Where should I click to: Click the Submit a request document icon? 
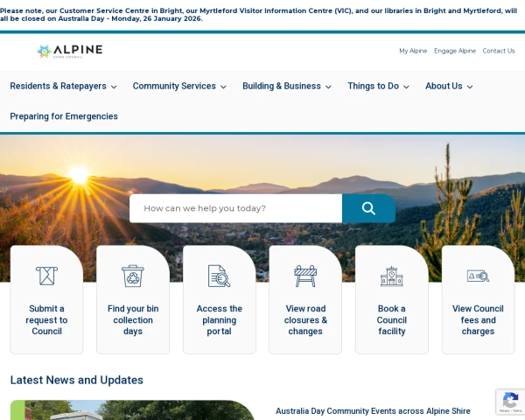point(46,276)
